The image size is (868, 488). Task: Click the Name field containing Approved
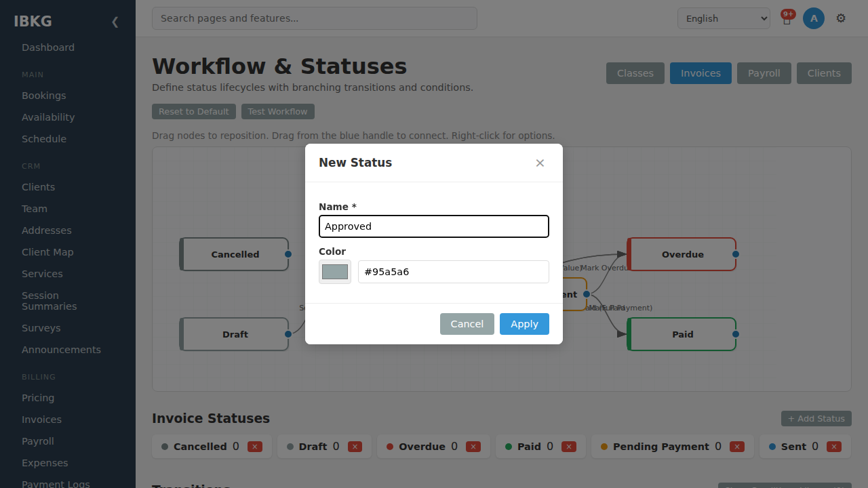[x=434, y=226]
